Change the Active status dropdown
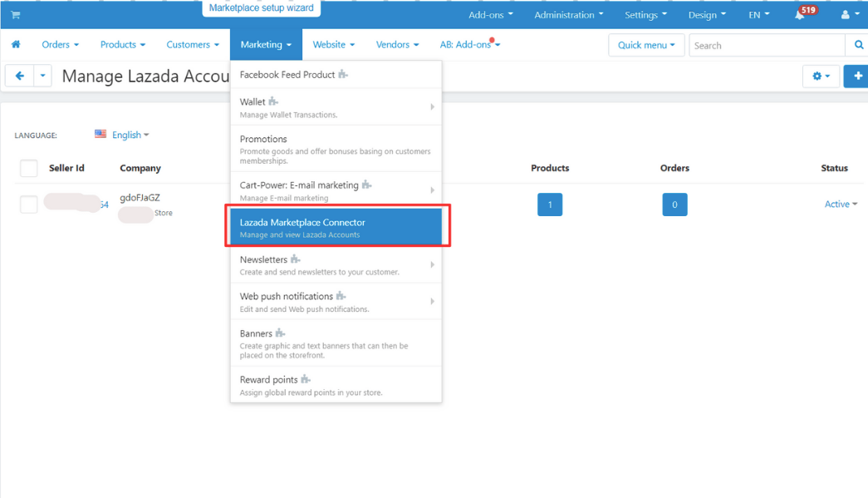The height and width of the screenshot is (498, 868). 841,204
